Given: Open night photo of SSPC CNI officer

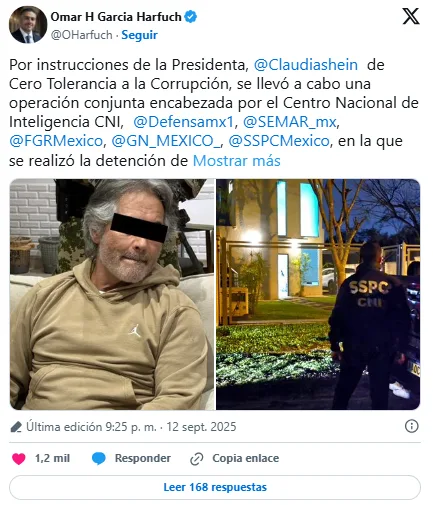Looking at the screenshot, I should click(318, 294).
